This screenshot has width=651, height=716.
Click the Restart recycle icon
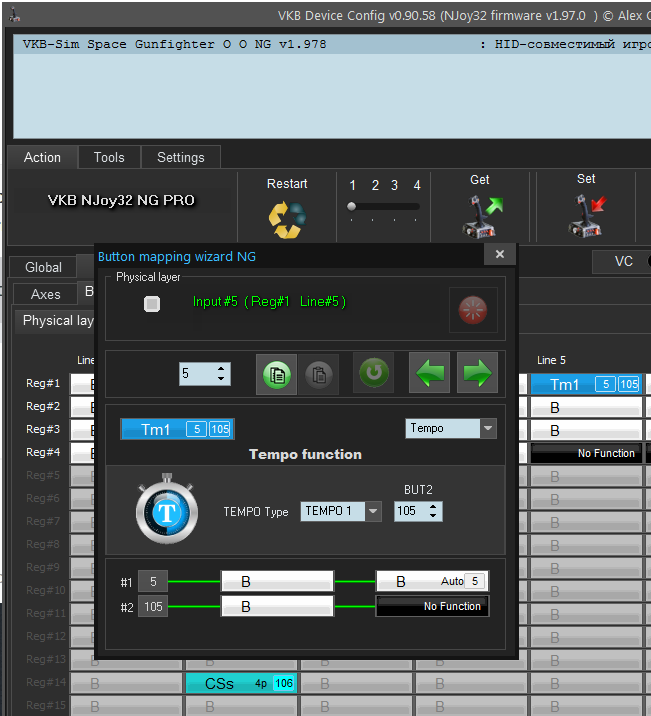287,220
